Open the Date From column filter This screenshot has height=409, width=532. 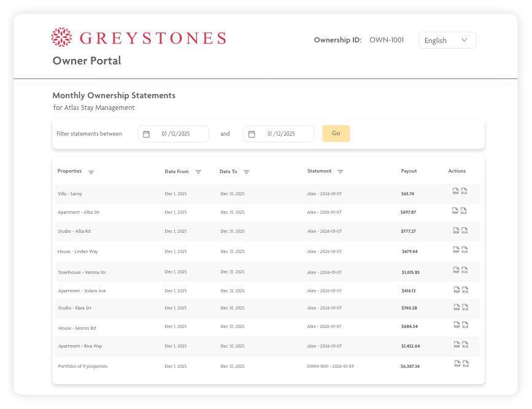point(198,172)
